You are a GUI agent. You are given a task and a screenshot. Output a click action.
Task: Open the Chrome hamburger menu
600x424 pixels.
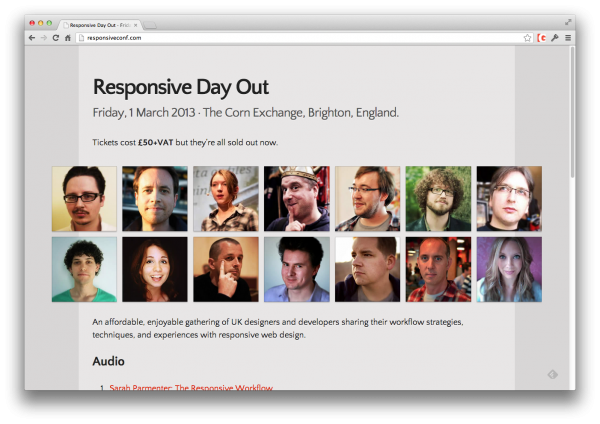(x=568, y=38)
